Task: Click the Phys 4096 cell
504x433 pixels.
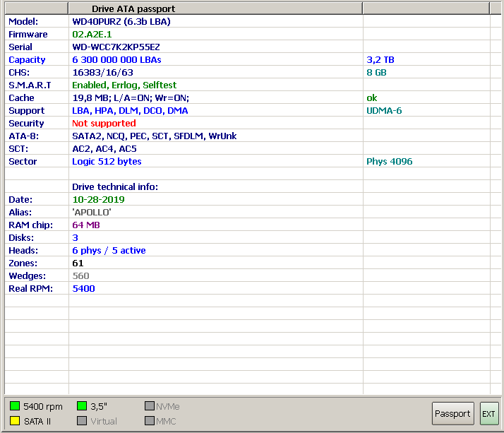Action: [x=389, y=162]
